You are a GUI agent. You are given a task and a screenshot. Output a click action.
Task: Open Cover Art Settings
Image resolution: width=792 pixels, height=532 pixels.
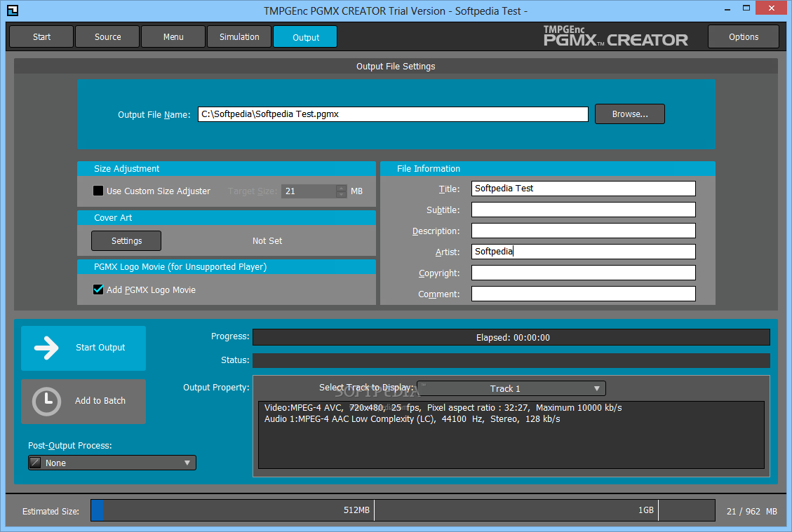[126, 240]
